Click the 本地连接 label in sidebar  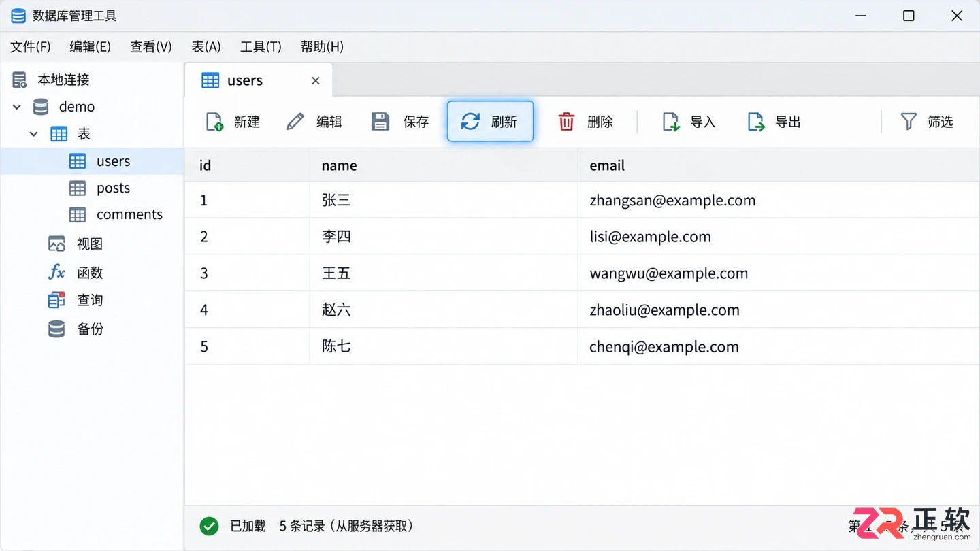coord(63,80)
